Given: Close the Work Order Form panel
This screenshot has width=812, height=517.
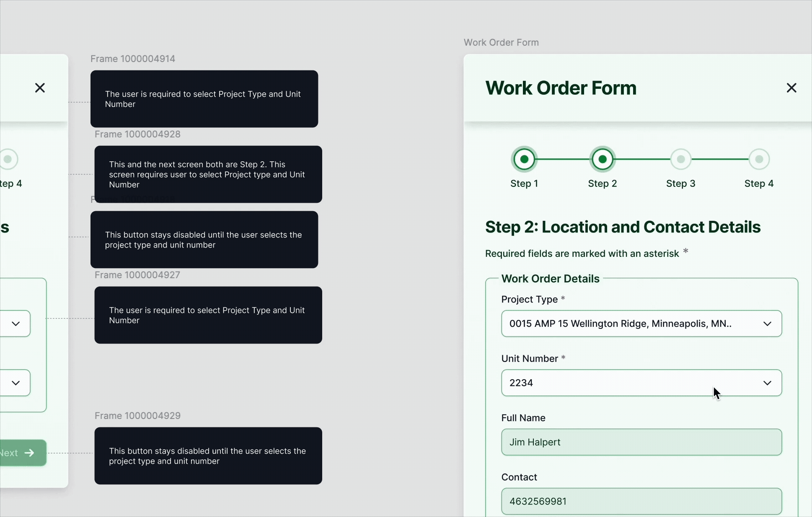Looking at the screenshot, I should point(791,88).
